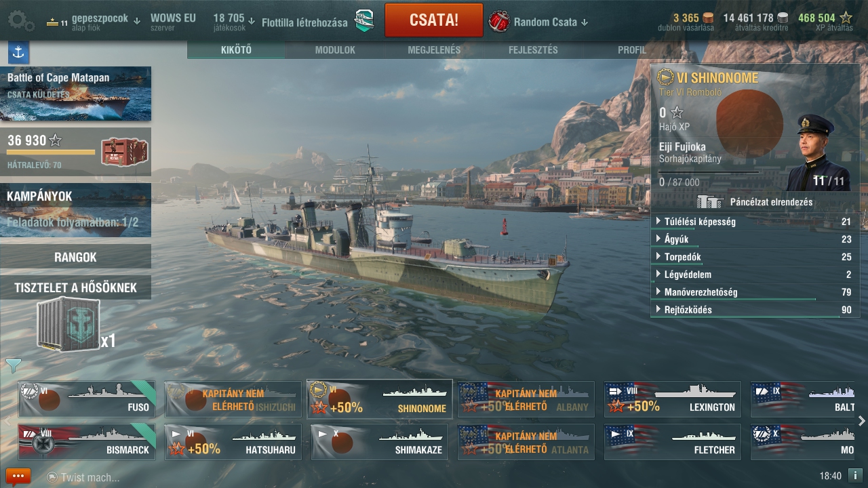Open the RANGOK button
The width and height of the screenshot is (868, 488).
[75, 257]
